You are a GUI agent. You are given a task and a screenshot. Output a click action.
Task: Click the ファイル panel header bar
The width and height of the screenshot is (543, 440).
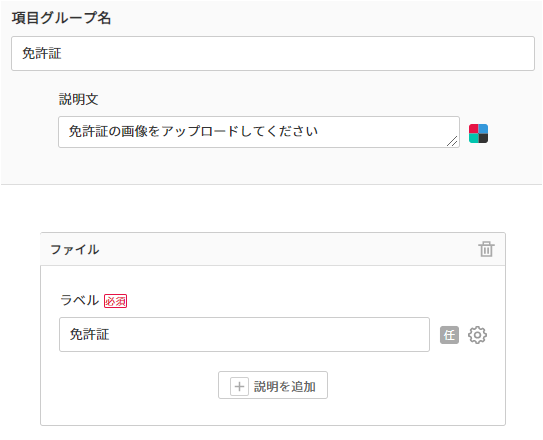coord(273,249)
